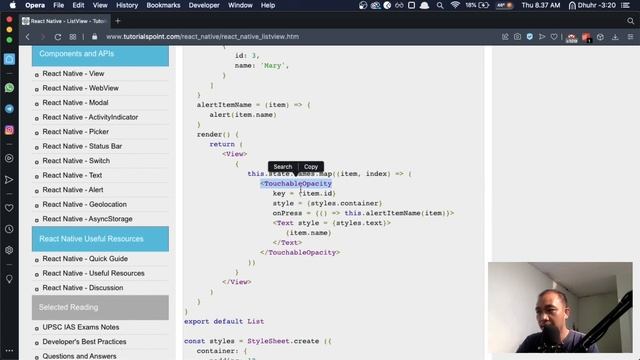Open the downloads arrow icon
Image resolution: width=640 pixels, height=360 pixels.
pyautogui.click(x=615, y=37)
